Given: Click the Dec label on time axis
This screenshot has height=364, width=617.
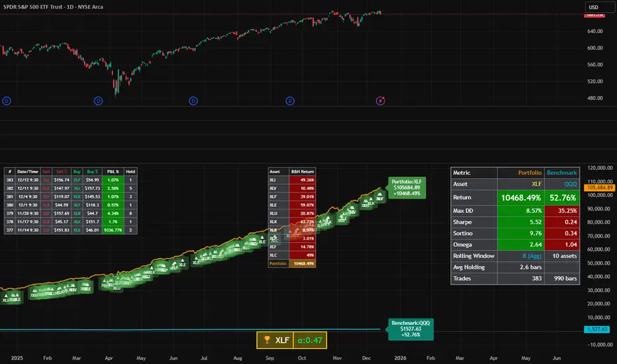Looking at the screenshot, I should coord(366,358).
